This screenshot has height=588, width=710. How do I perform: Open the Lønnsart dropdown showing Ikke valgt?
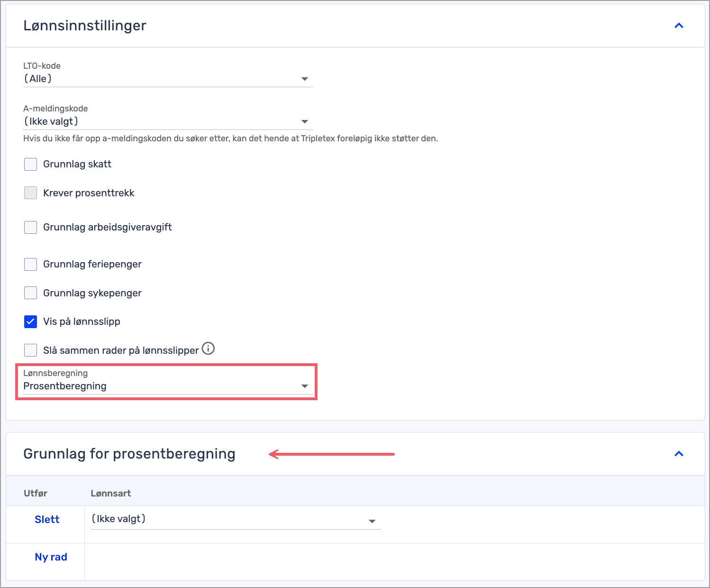(236, 519)
